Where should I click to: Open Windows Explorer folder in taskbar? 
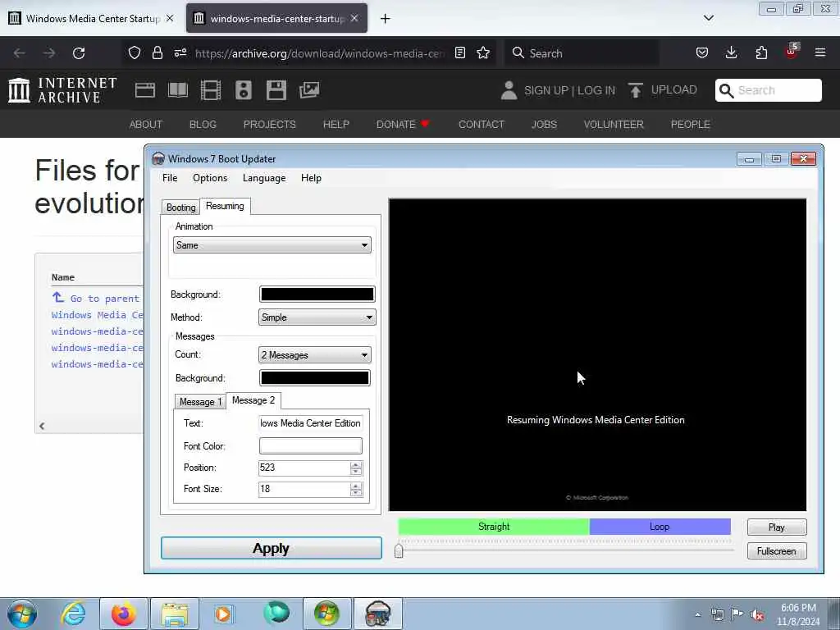174,614
